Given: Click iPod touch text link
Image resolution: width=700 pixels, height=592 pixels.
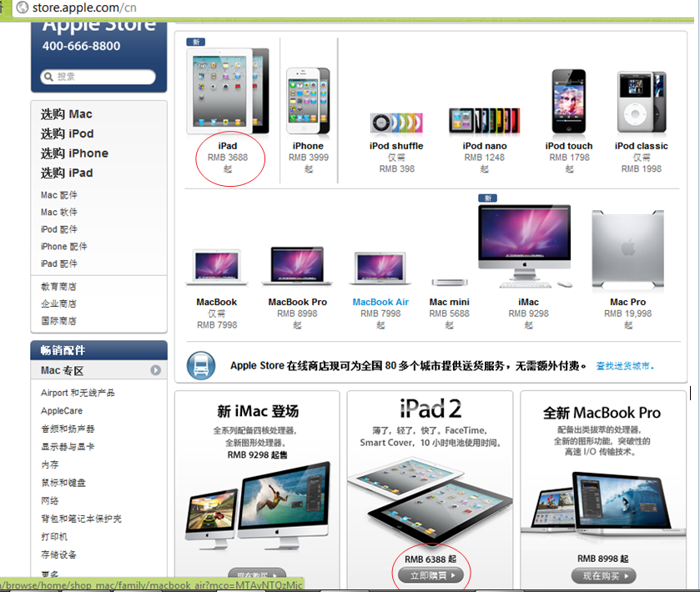Looking at the screenshot, I should click(569, 146).
